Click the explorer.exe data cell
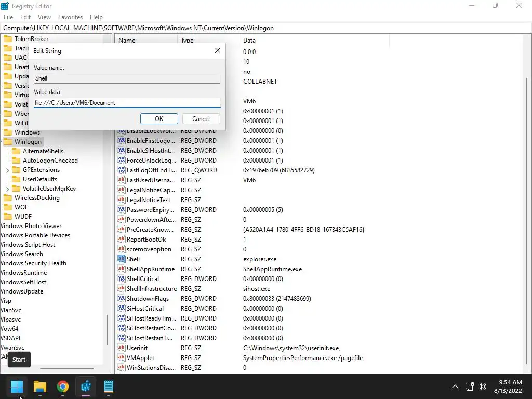Image resolution: width=532 pixels, height=399 pixels. 260,259
